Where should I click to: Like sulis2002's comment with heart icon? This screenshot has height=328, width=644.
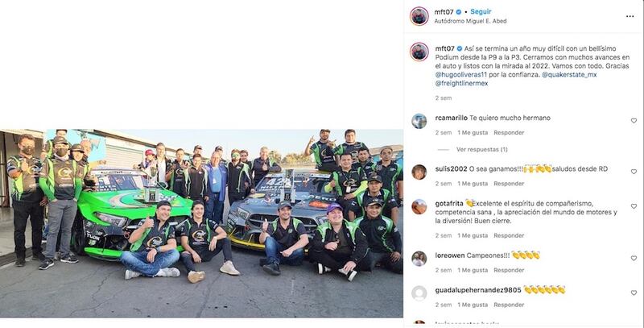click(634, 172)
